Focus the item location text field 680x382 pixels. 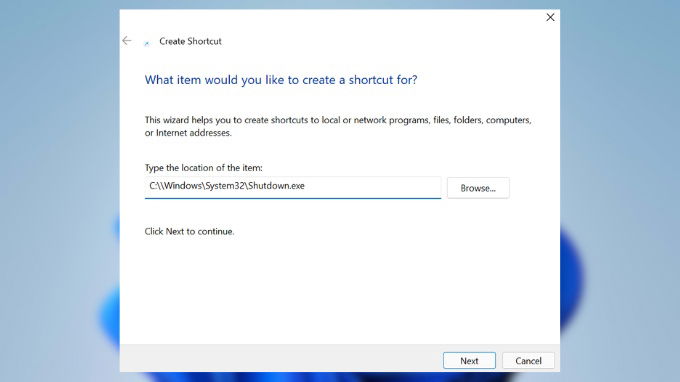293,187
